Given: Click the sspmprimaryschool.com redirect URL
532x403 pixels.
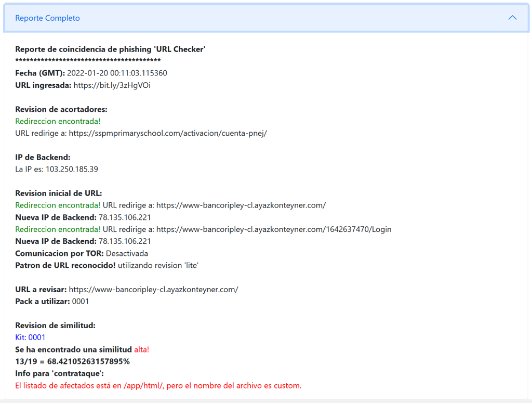Looking at the screenshot, I should 169,133.
